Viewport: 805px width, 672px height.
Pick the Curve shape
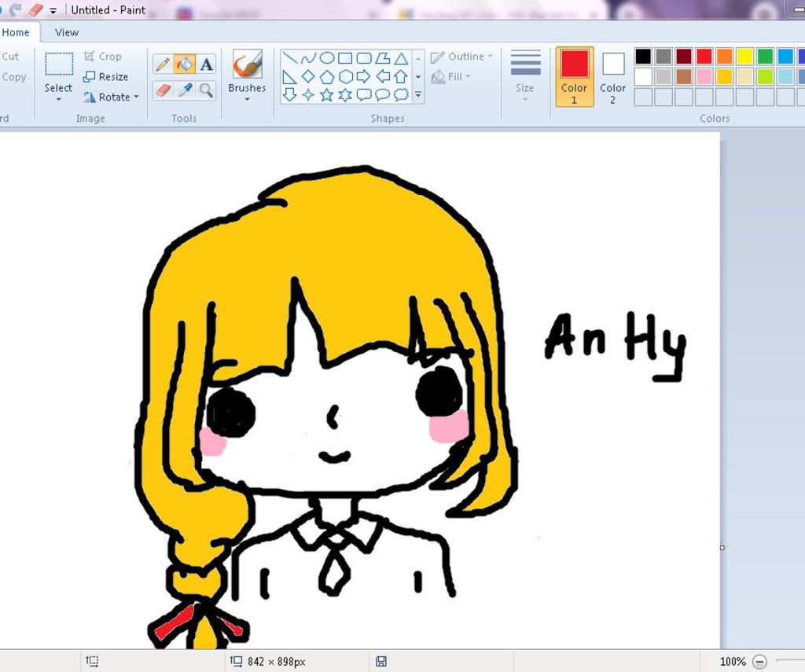coord(308,58)
